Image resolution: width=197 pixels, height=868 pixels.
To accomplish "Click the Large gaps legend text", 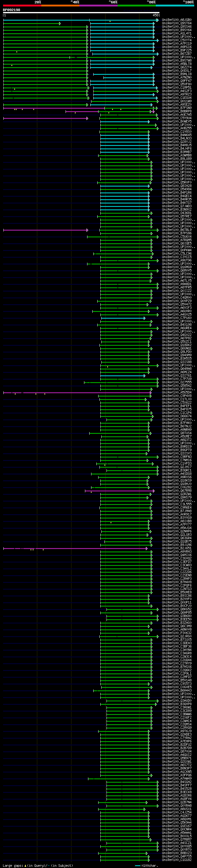I will pyautogui.click(x=38, y=865).
